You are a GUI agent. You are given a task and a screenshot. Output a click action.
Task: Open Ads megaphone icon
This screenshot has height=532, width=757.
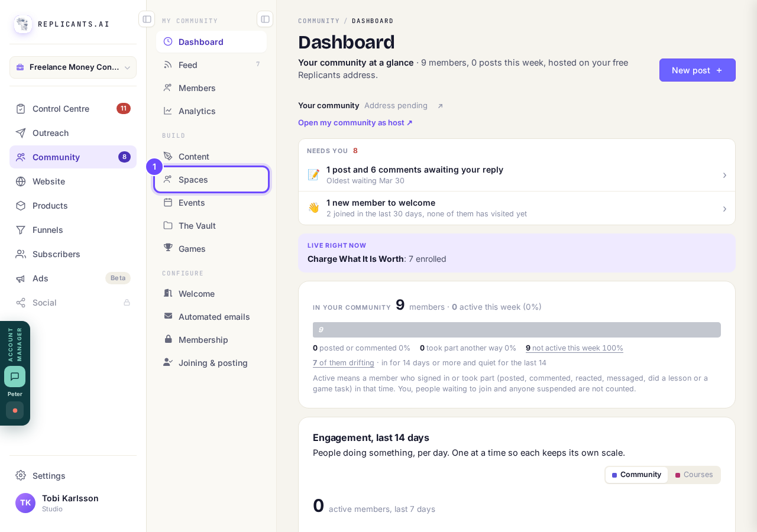[21, 278]
